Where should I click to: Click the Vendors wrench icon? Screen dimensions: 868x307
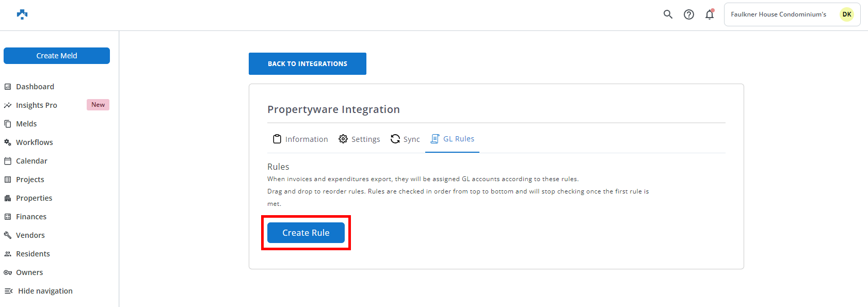tap(8, 235)
